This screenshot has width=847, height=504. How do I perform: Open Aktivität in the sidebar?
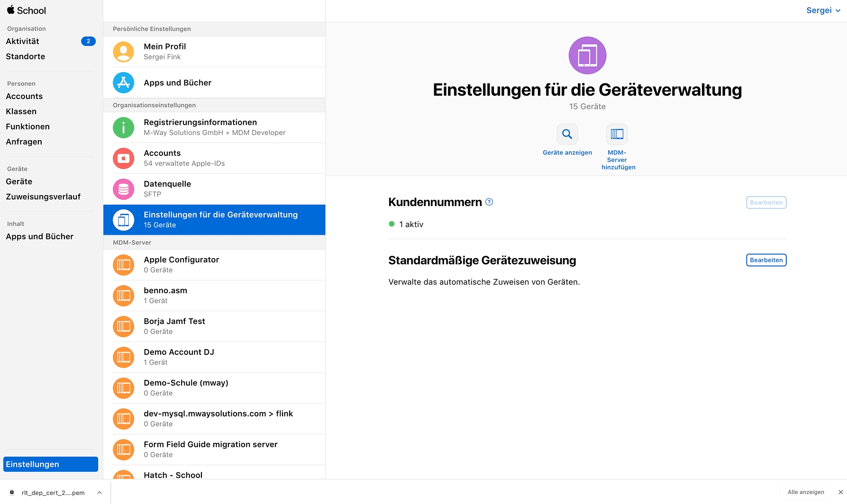tap(22, 41)
